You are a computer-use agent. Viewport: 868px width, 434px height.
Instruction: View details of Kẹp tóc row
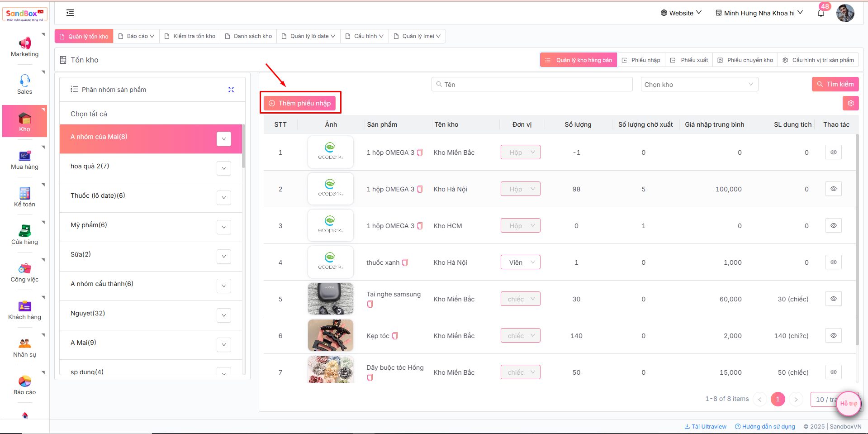[833, 336]
